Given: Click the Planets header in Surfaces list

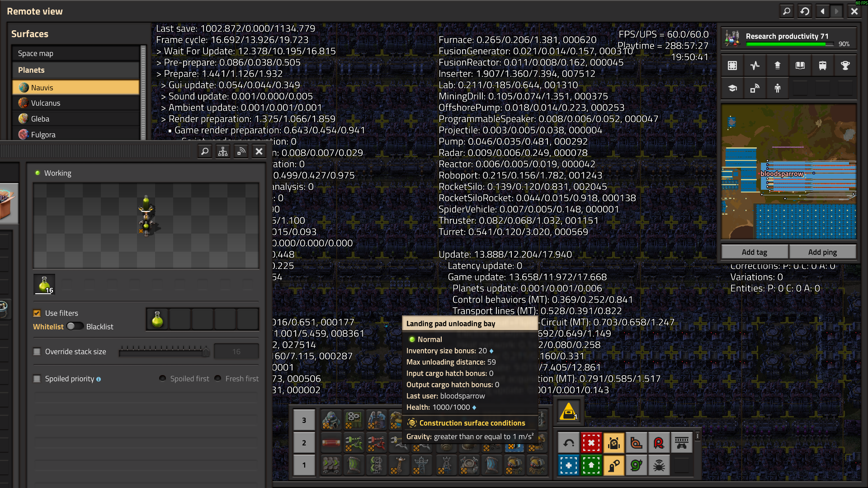Looking at the screenshot, I should 76,70.
